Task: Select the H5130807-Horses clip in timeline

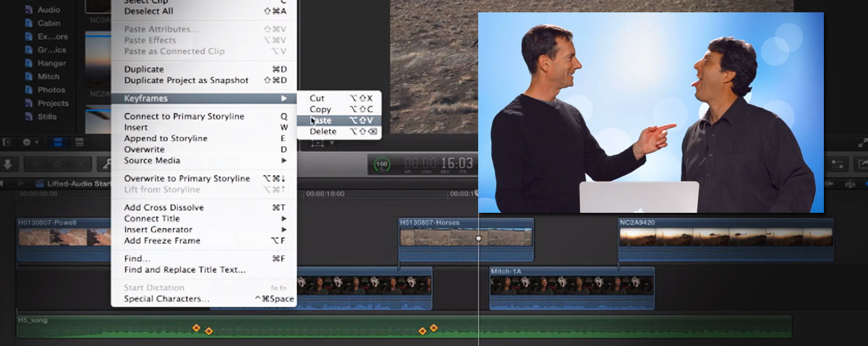Action: tap(467, 240)
